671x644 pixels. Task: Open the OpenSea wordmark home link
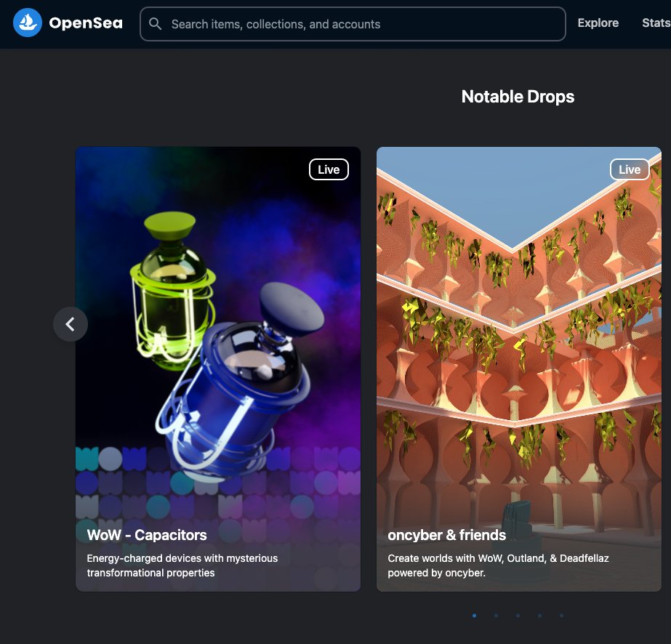pos(86,23)
